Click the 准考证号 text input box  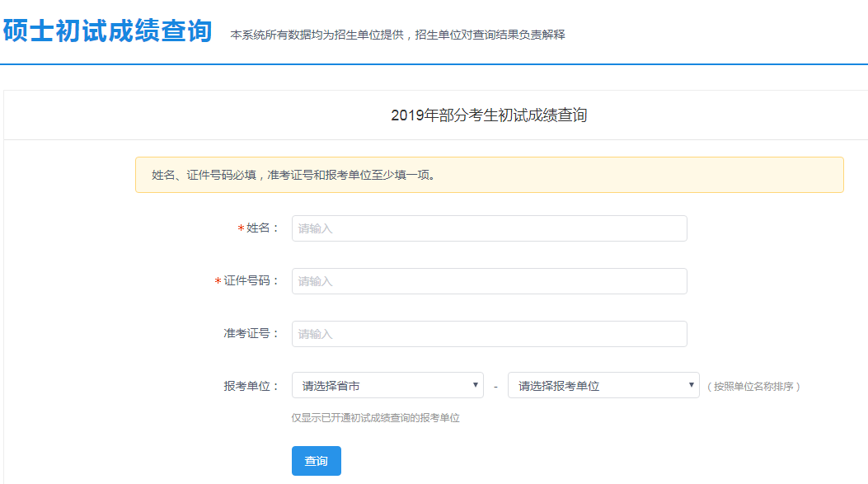click(489, 334)
